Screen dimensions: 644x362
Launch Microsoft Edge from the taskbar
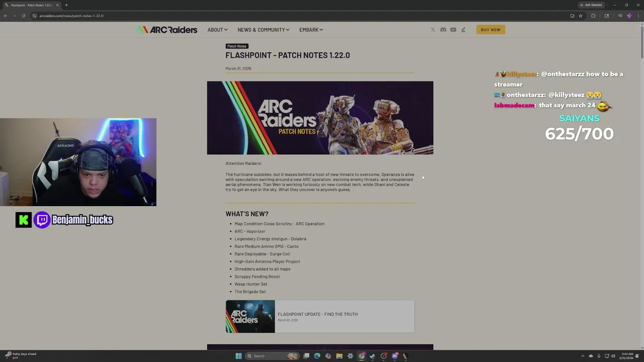[x=317, y=356]
